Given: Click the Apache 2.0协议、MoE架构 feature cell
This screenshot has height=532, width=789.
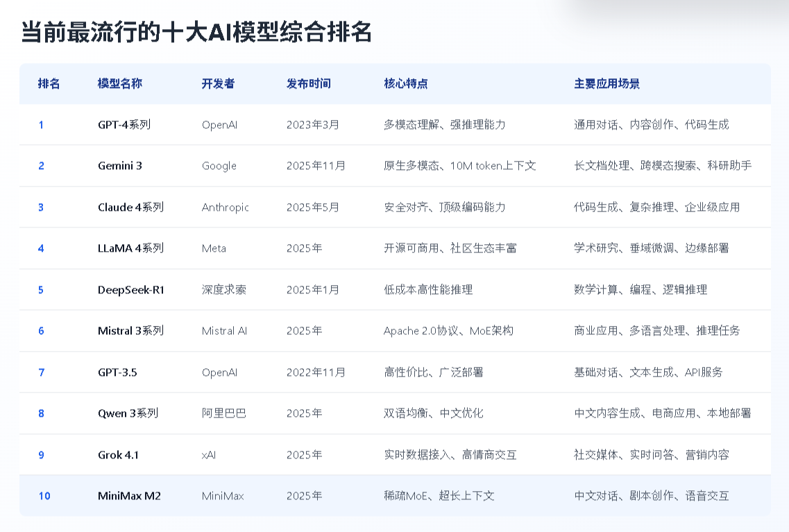Looking at the screenshot, I should point(448,331).
